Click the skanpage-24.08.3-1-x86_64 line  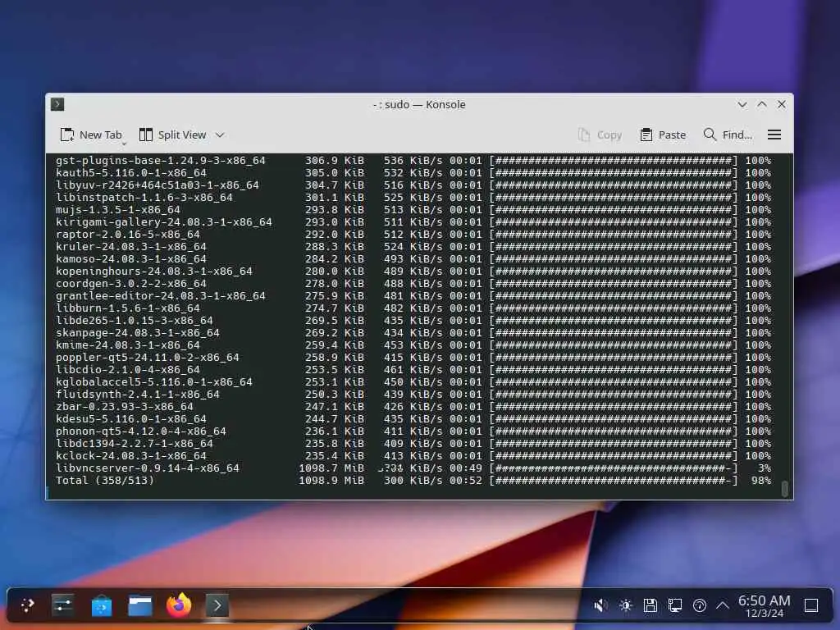click(x=413, y=333)
